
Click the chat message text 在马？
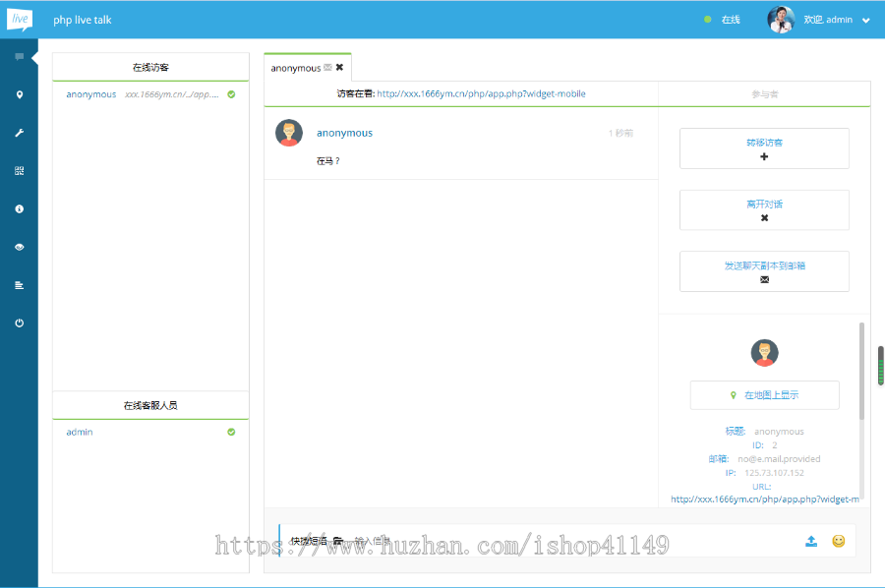click(x=327, y=161)
